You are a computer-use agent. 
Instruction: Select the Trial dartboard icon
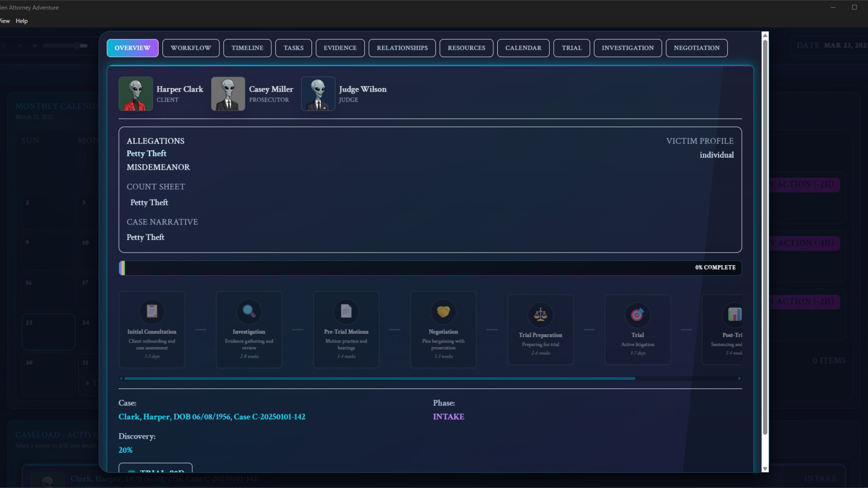tap(637, 315)
